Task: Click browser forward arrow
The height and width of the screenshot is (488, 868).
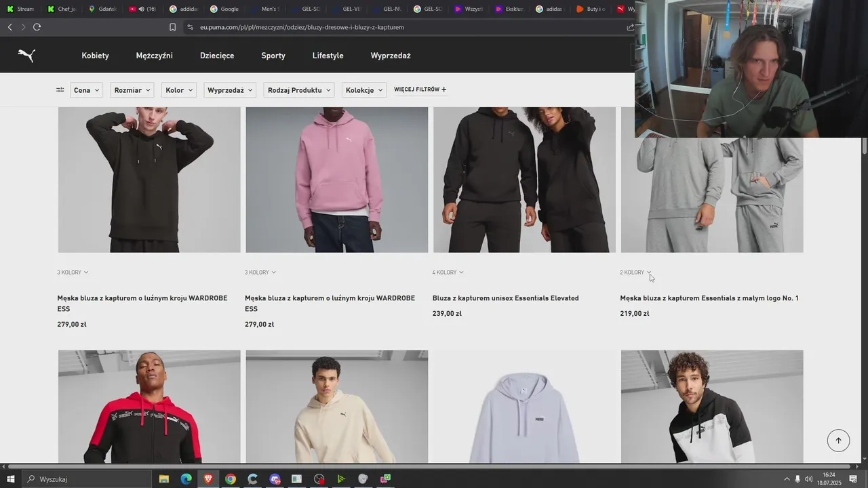Action: click(23, 27)
